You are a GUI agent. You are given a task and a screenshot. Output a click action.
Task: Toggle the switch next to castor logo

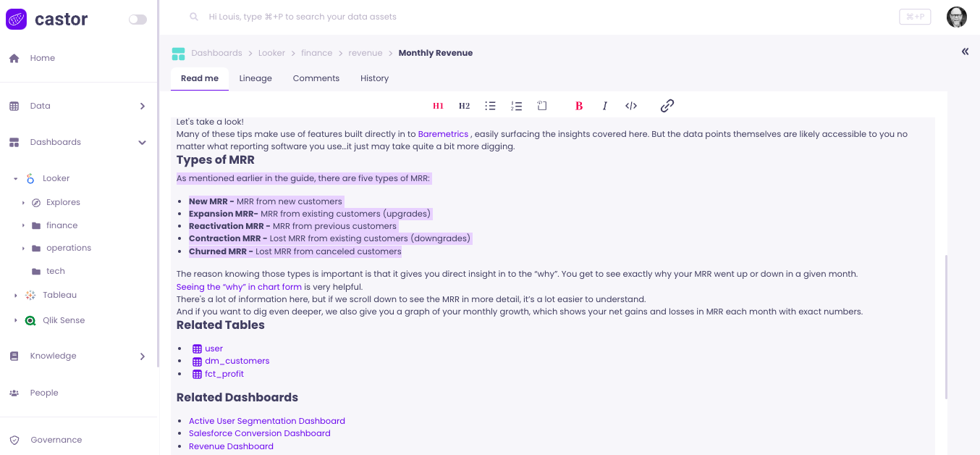pyautogui.click(x=138, y=20)
